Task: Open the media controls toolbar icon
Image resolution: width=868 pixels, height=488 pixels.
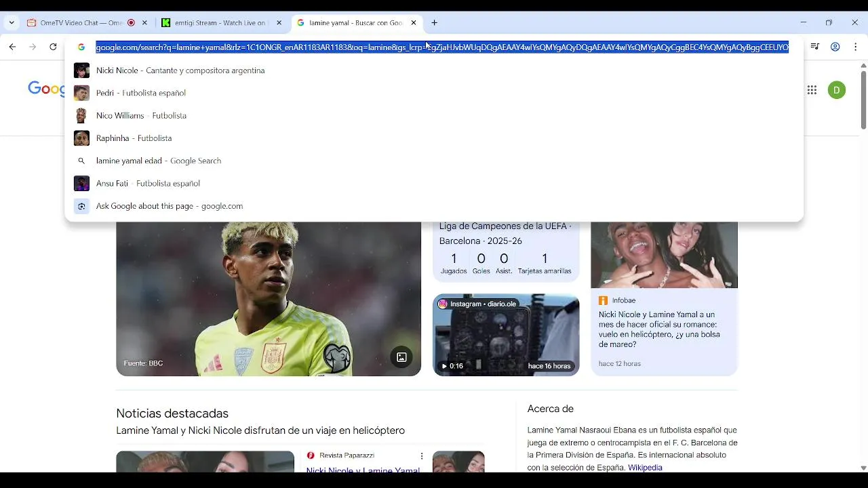Action: tap(815, 47)
